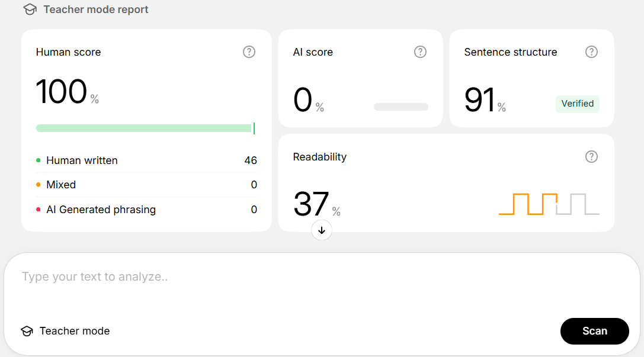Click the Verified badge

(578, 104)
